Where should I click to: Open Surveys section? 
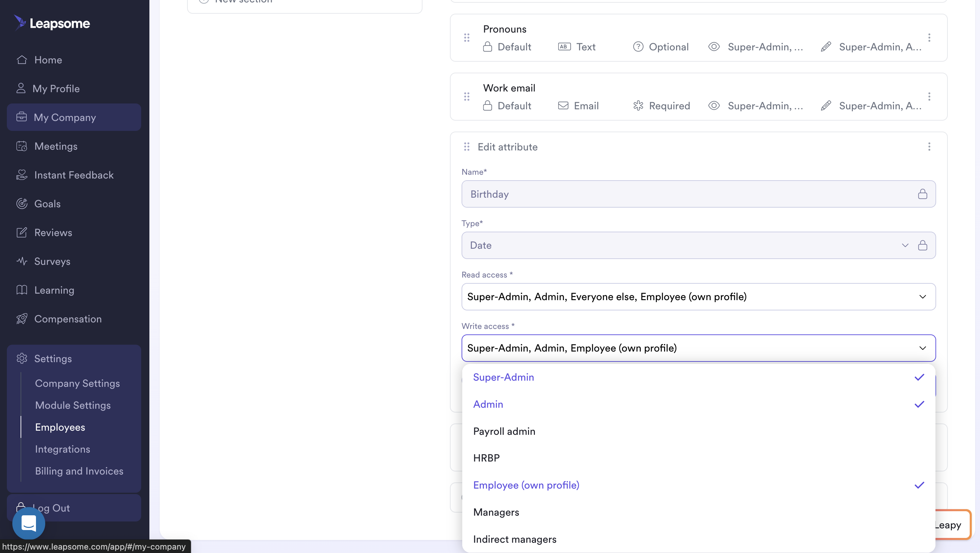coord(52,261)
